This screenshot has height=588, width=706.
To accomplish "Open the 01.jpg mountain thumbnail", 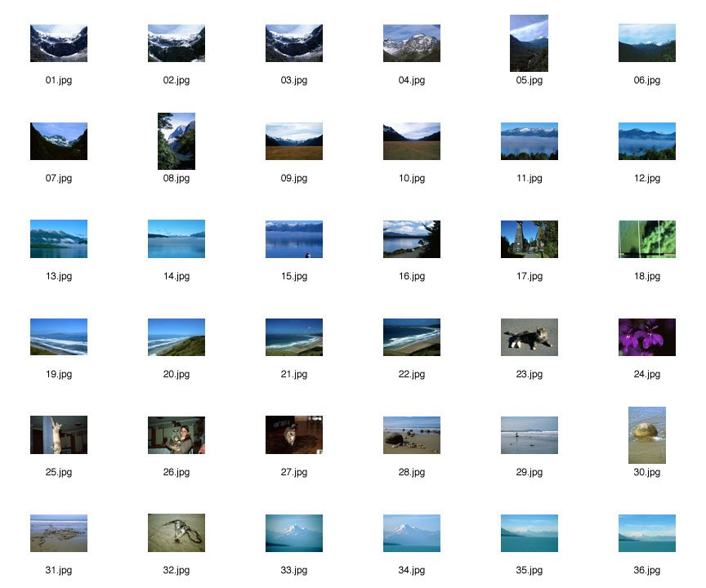I will pos(59,43).
